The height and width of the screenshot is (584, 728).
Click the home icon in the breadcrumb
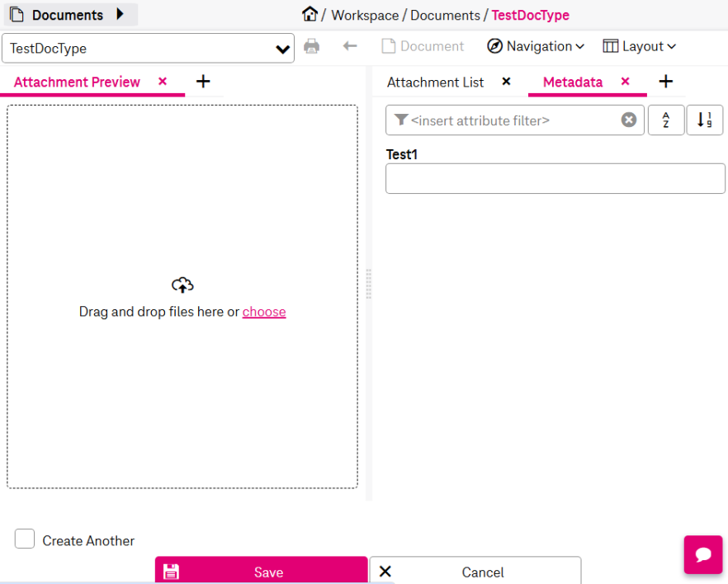[x=310, y=14]
